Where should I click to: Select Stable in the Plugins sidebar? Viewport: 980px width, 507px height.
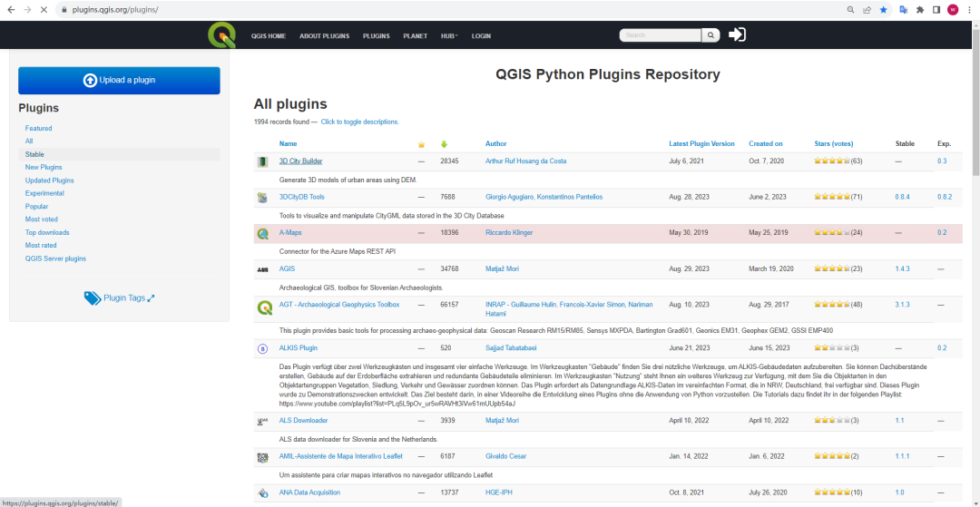34,154
